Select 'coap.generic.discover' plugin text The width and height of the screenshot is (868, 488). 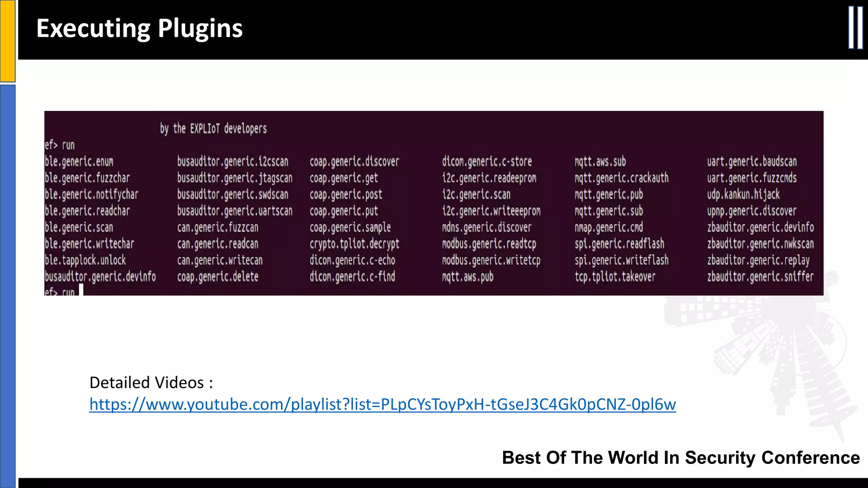(x=354, y=161)
